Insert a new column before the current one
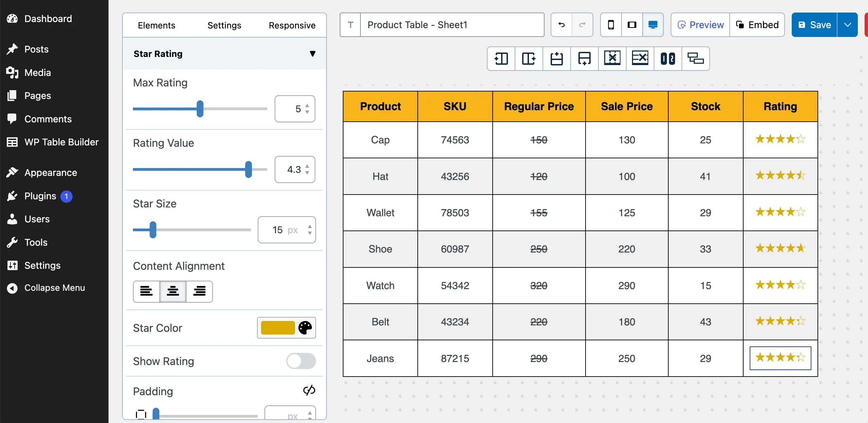The height and width of the screenshot is (423, 868). tap(501, 58)
